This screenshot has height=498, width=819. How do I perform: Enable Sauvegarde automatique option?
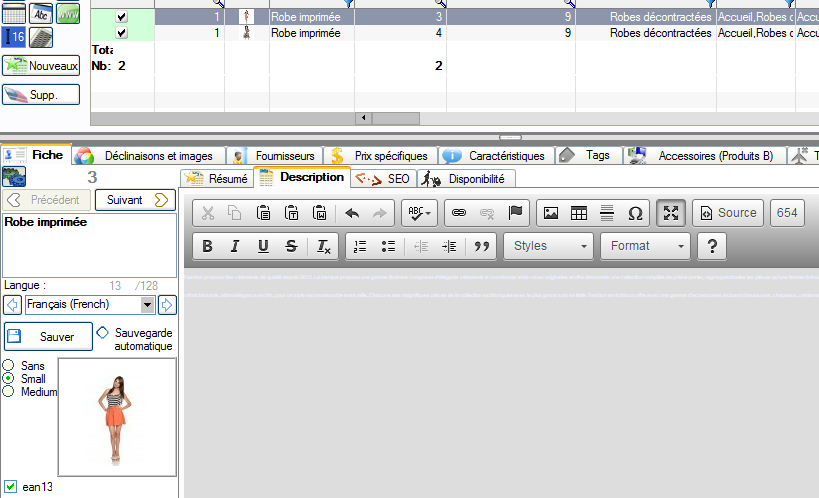pyautogui.click(x=102, y=331)
